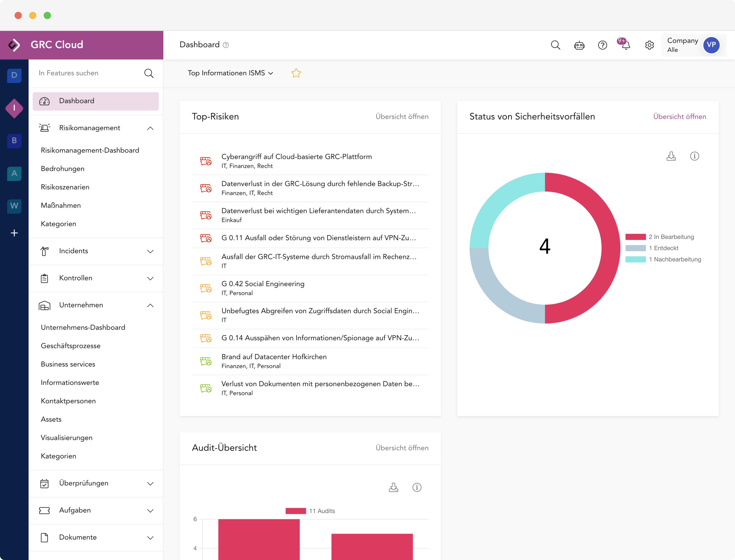Open the help question mark icon
This screenshot has height=560, width=735.
pos(602,45)
